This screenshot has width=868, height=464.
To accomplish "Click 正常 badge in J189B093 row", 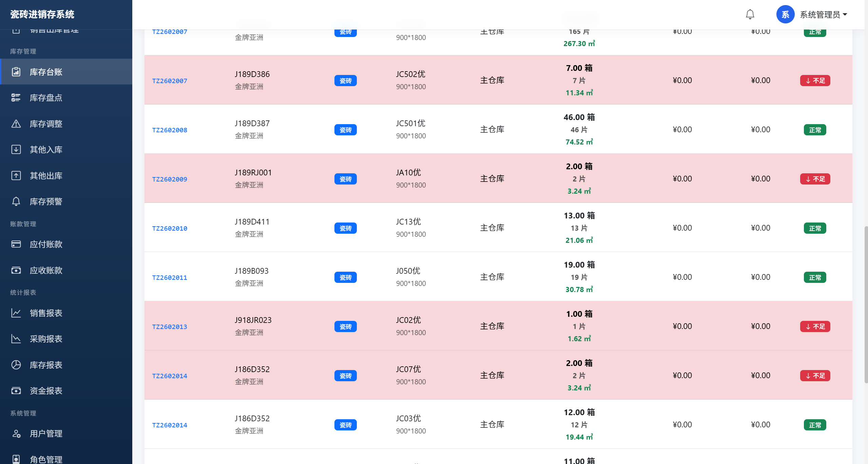I will (x=815, y=277).
